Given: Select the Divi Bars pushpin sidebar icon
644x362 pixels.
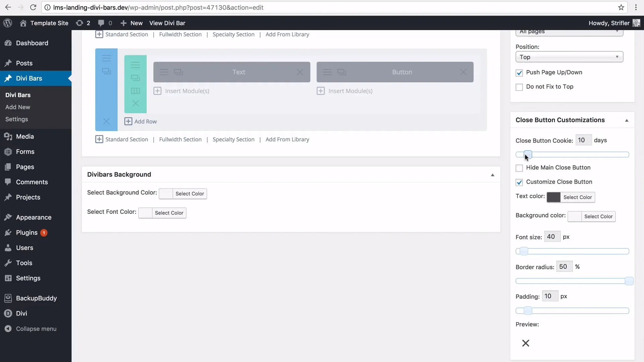Looking at the screenshot, I should tap(7, 78).
